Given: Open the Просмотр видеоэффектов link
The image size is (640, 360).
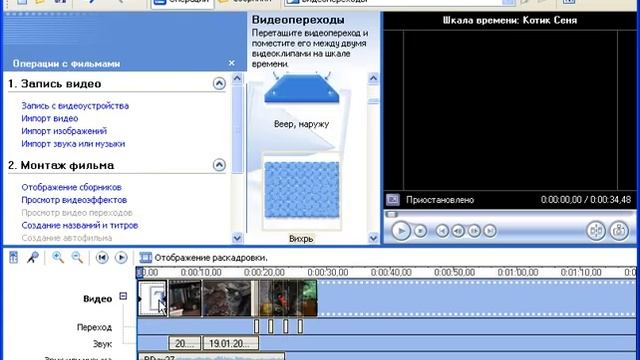Looking at the screenshot, I should click(x=74, y=200).
